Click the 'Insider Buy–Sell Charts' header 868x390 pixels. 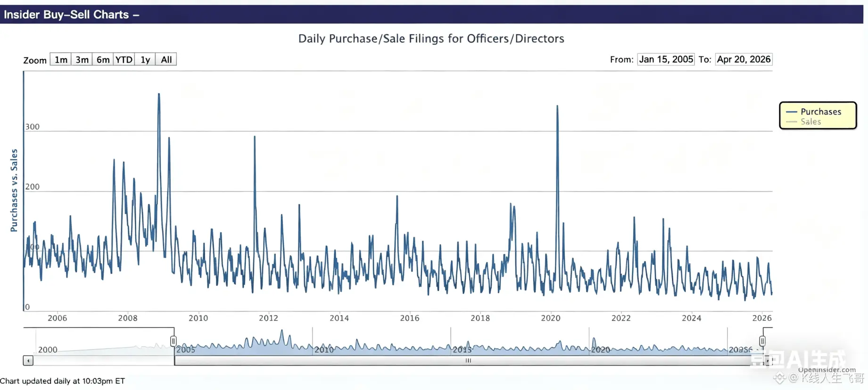point(72,15)
